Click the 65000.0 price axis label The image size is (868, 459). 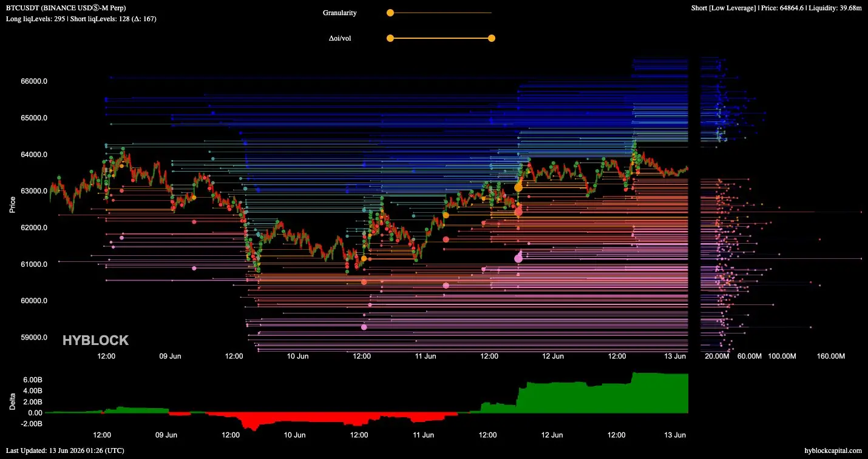pos(35,118)
